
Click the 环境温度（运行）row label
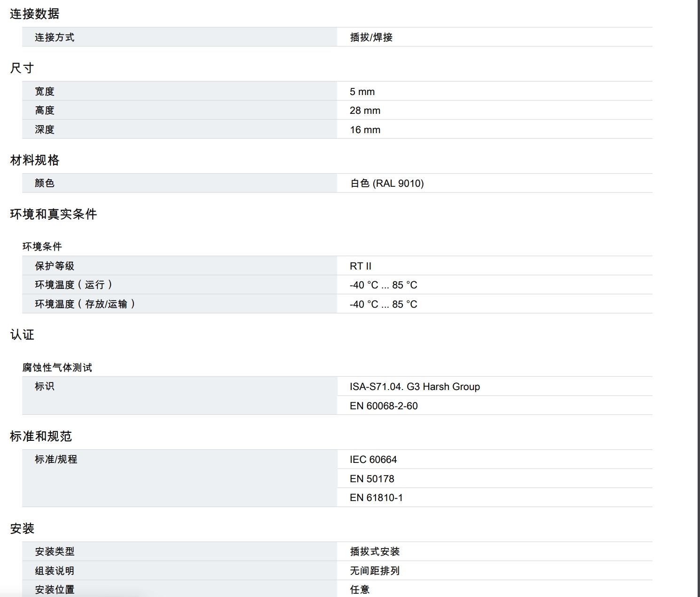click(x=73, y=285)
